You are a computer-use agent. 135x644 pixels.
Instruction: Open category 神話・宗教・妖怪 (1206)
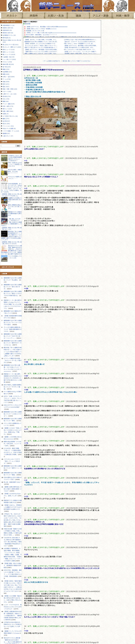click(10, 89)
